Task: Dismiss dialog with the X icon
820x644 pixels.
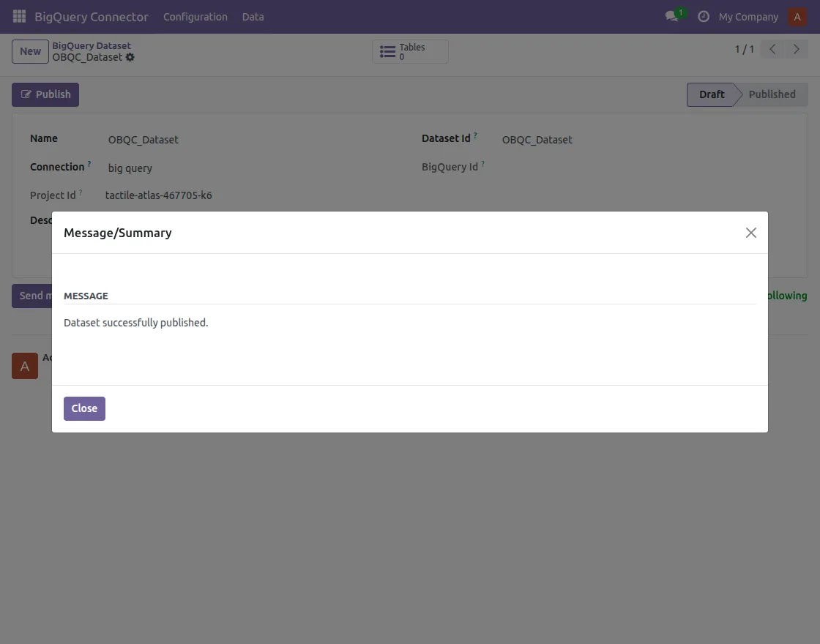Action: (750, 233)
